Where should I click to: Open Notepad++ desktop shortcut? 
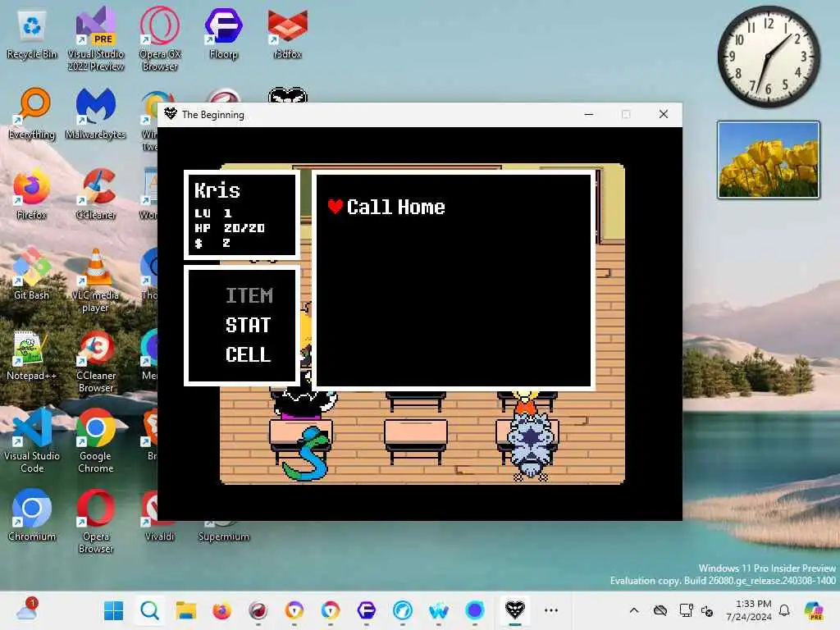tap(32, 354)
